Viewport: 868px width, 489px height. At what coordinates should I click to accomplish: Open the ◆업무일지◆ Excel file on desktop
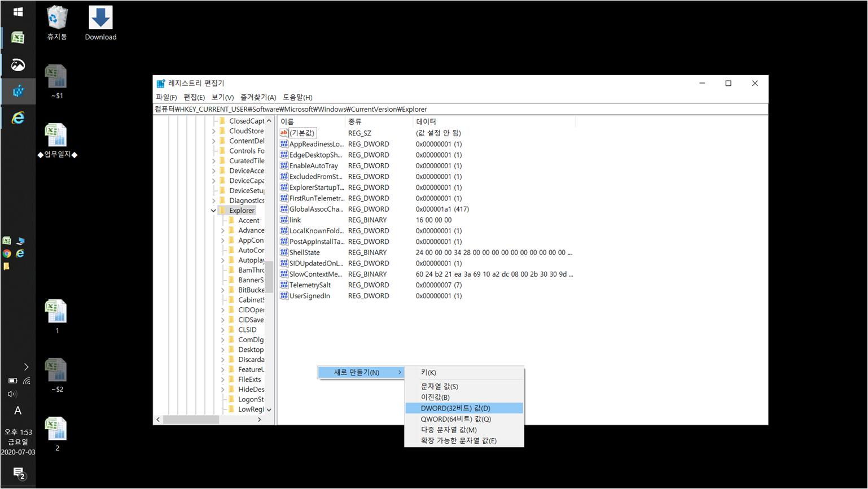pos(57,141)
